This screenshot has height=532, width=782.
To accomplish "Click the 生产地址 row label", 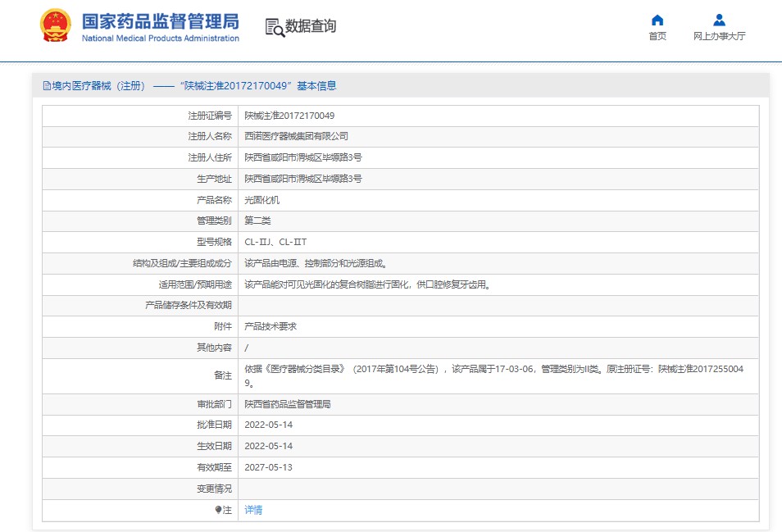I will (x=214, y=179).
